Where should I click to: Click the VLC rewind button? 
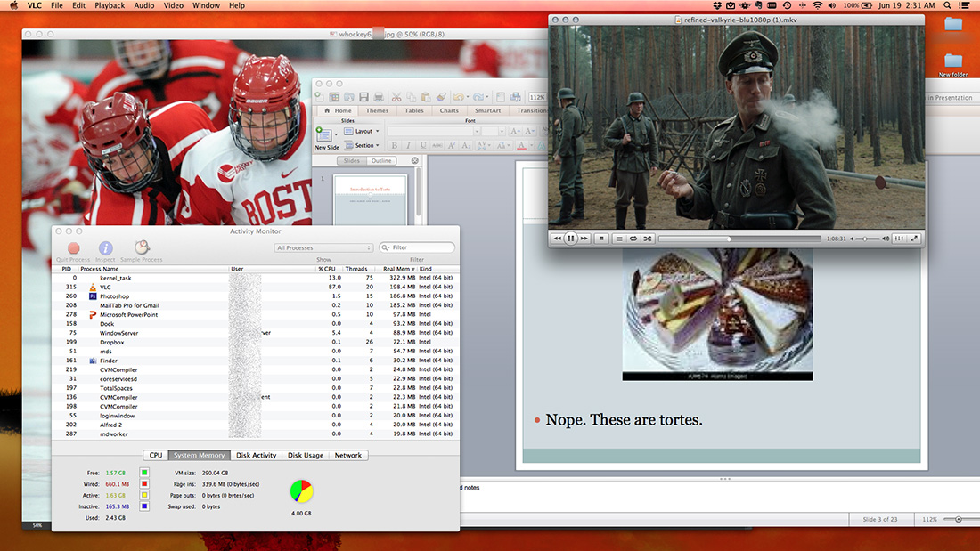tap(558, 239)
